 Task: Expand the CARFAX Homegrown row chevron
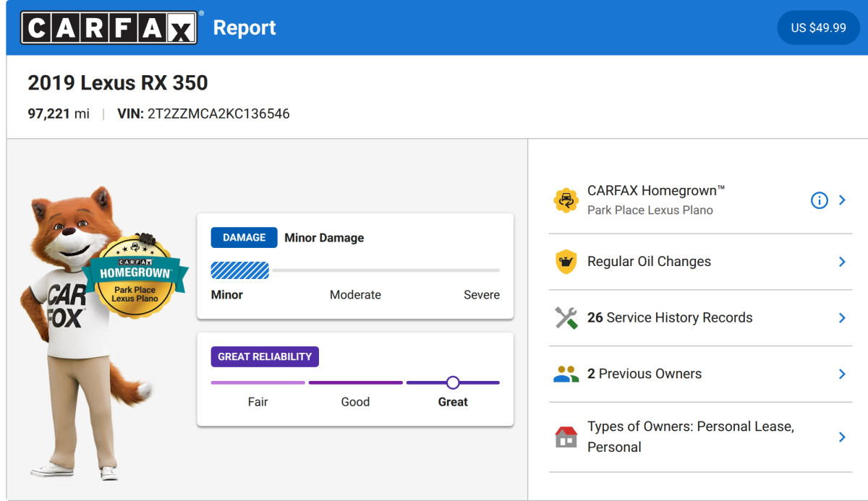[842, 200]
